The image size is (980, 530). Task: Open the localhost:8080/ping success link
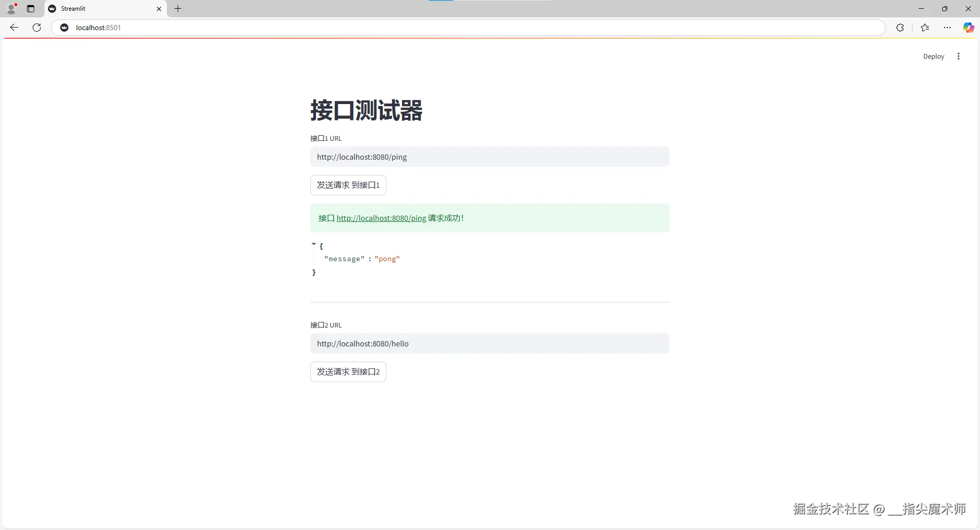click(x=381, y=218)
